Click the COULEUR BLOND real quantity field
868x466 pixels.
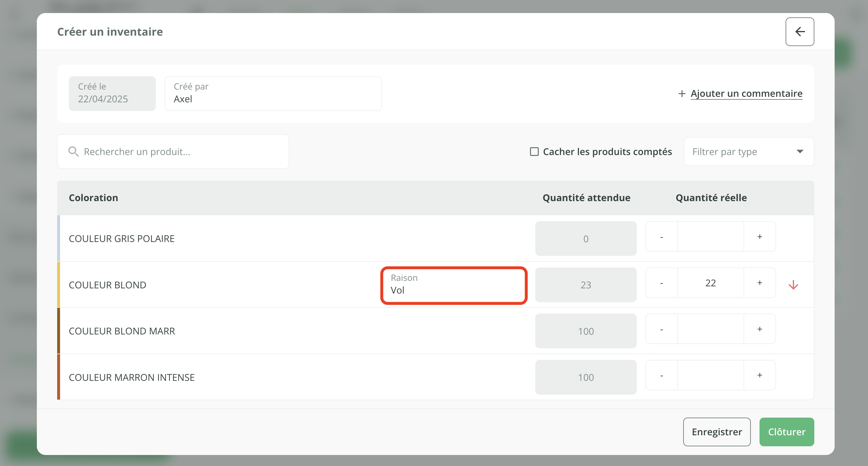(710, 283)
